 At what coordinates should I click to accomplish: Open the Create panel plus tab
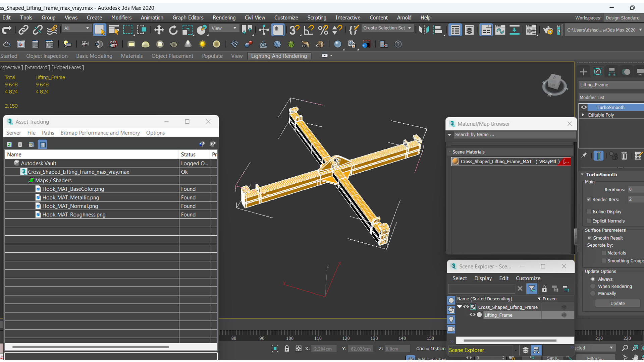[x=583, y=72]
